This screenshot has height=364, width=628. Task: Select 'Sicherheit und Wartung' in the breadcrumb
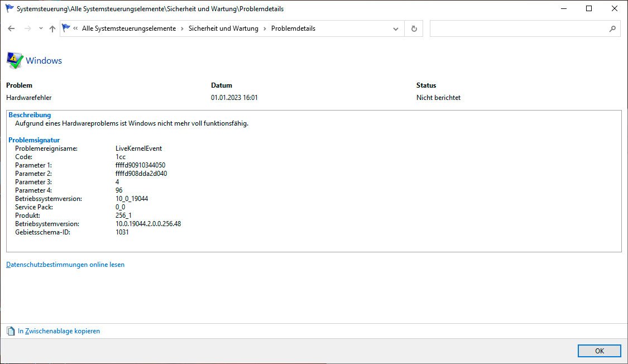223,28
